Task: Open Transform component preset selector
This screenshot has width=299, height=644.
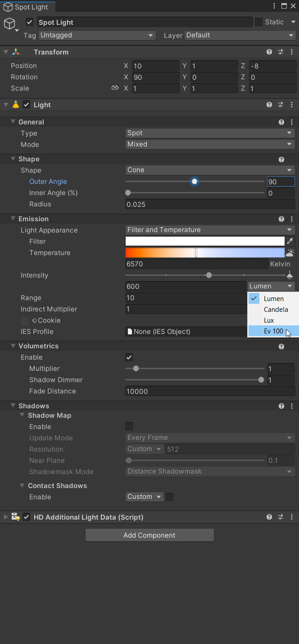Action: click(x=281, y=52)
